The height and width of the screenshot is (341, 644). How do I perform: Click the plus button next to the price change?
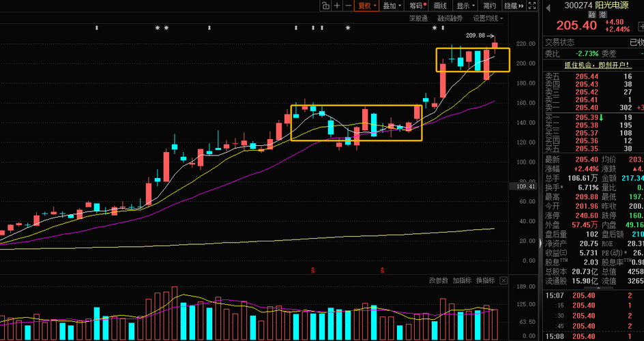pos(641,25)
